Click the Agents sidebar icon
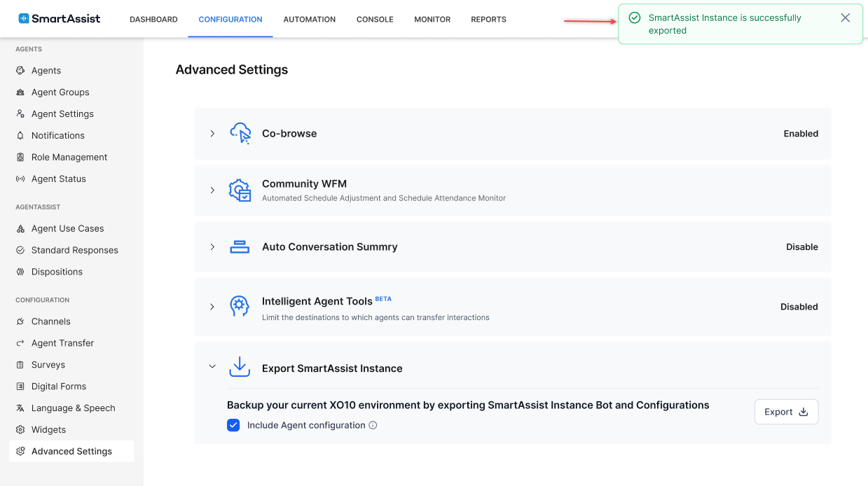Viewport: 868px width, 486px height. [20, 71]
